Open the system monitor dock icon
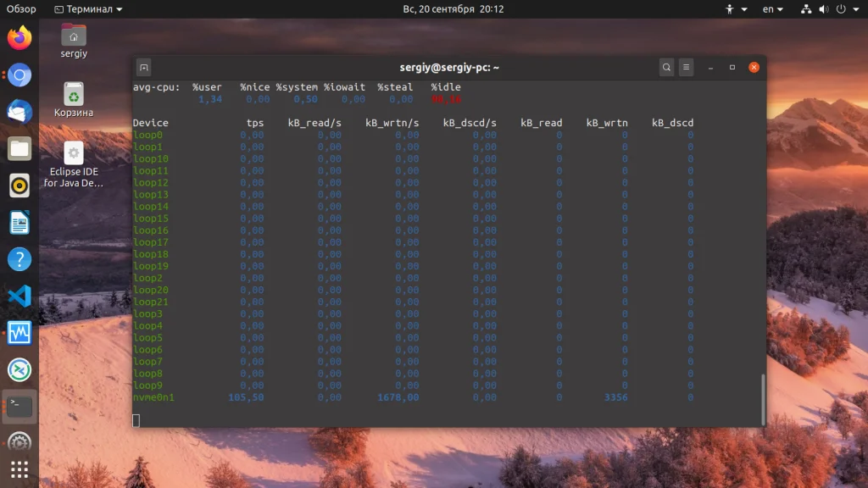Image resolution: width=868 pixels, height=488 pixels. click(19, 333)
